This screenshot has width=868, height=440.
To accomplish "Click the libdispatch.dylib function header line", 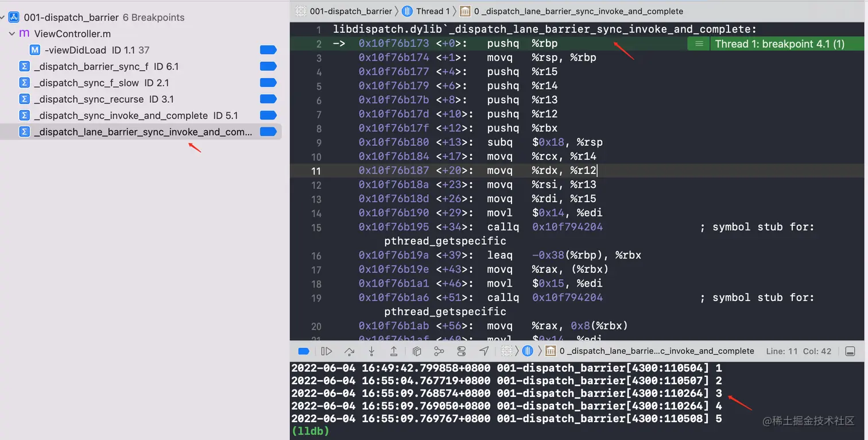I will [545, 29].
